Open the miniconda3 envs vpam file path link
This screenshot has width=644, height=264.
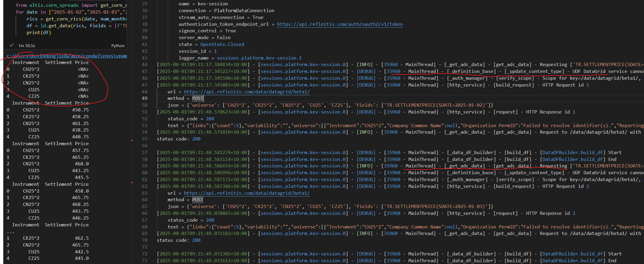[x=67, y=56]
